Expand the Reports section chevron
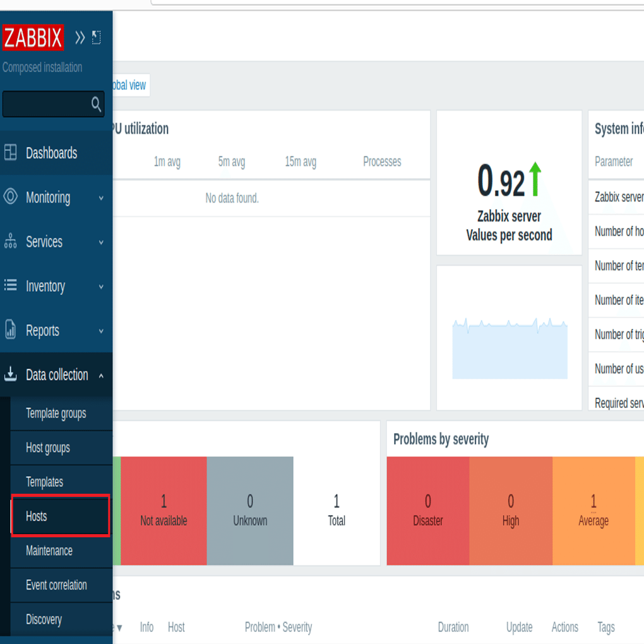This screenshot has width=644, height=644. click(101, 330)
